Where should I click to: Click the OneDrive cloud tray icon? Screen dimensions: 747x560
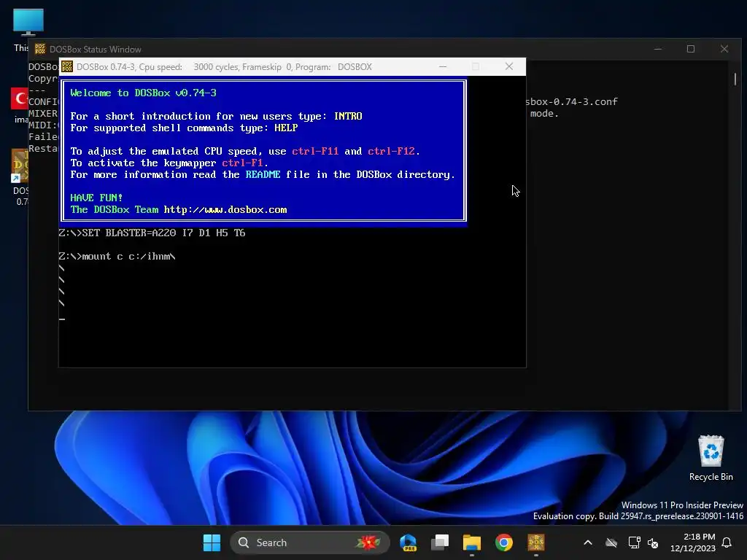(x=611, y=542)
